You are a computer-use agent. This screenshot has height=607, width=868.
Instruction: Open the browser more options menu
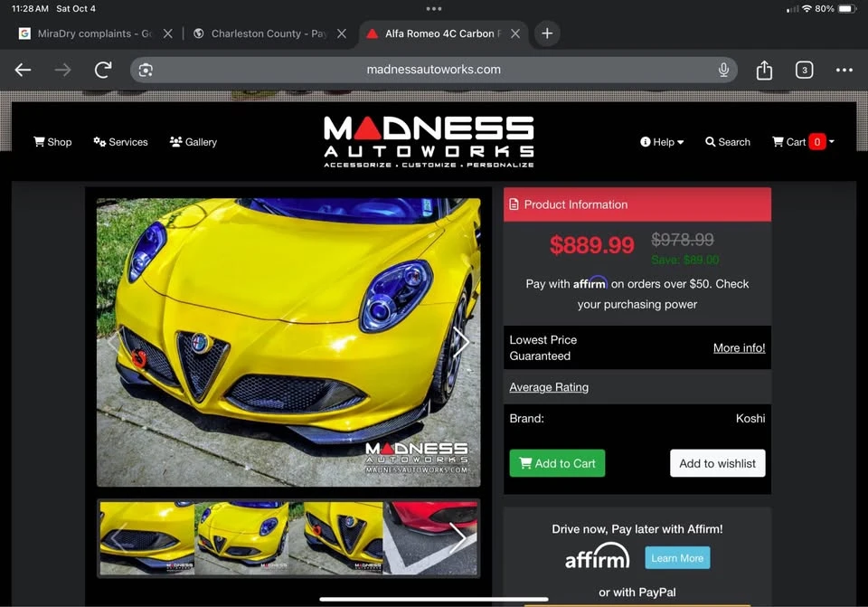pyautogui.click(x=844, y=70)
